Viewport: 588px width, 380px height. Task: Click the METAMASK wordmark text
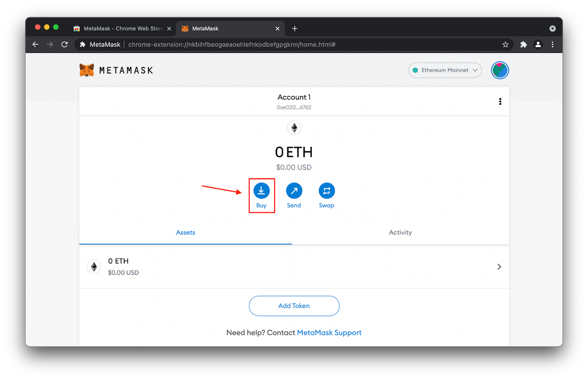[126, 71]
